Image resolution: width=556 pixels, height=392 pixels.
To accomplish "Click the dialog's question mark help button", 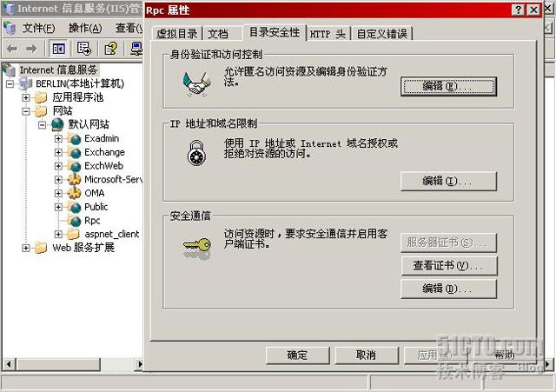I will pos(519,10).
